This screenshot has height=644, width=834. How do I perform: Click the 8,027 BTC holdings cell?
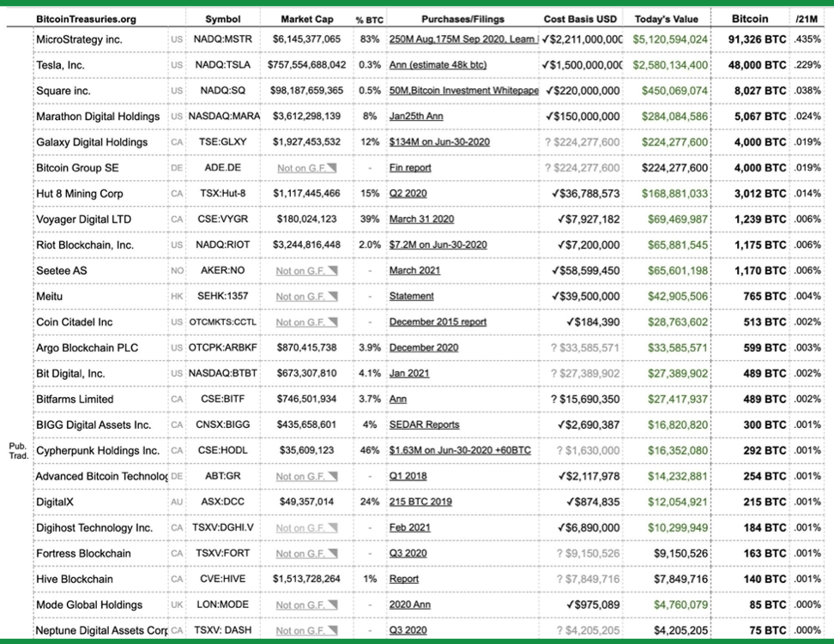(760, 90)
